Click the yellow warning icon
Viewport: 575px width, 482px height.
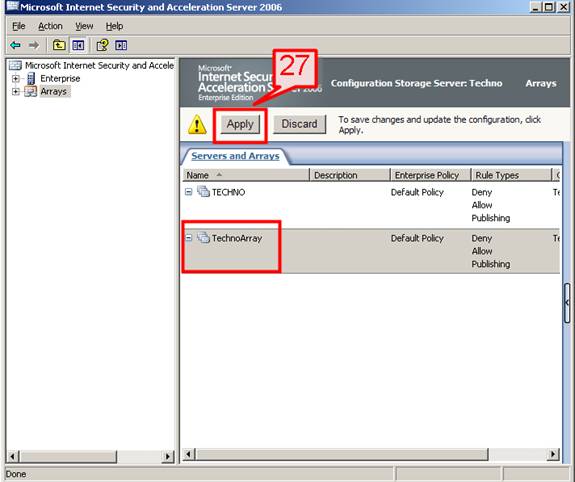tap(197, 124)
